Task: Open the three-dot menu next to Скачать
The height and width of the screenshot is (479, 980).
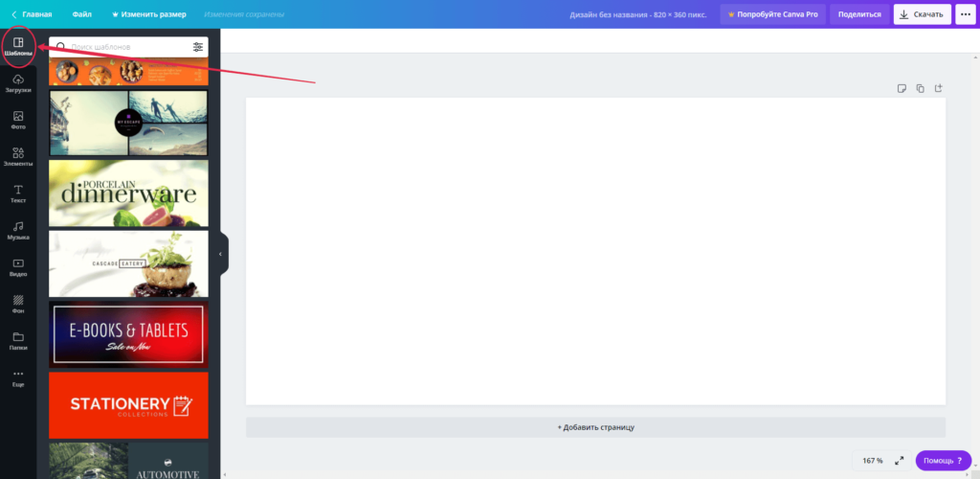Action: tap(963, 14)
